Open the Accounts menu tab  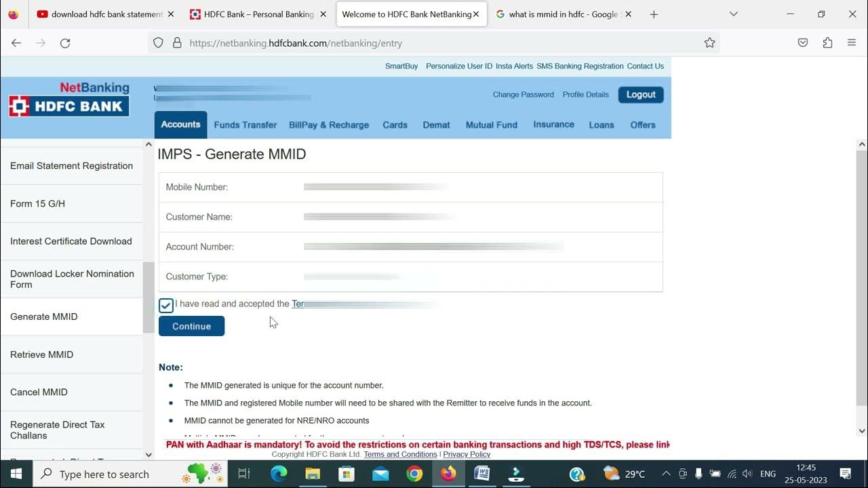[180, 125]
